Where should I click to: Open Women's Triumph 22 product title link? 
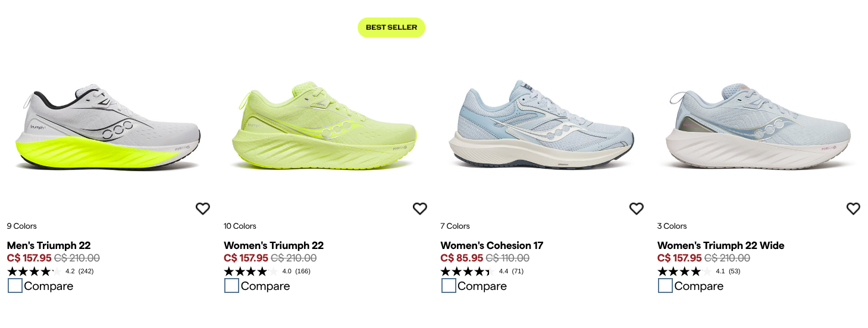(x=274, y=245)
